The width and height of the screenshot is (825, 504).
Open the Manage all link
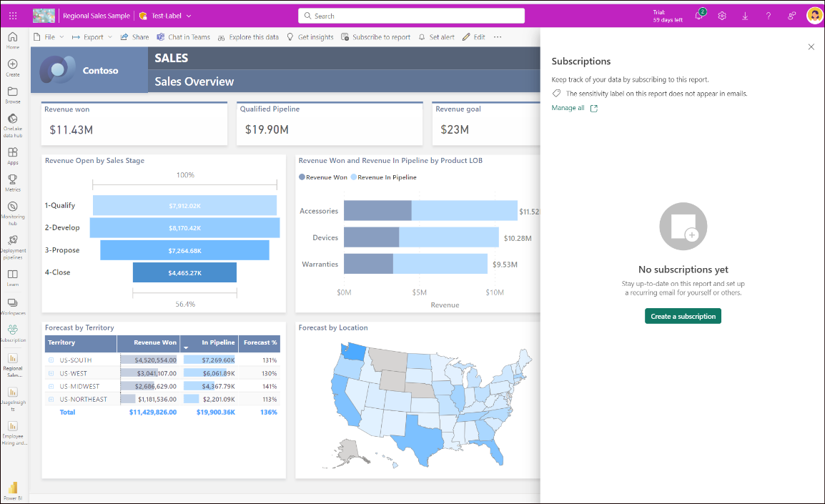(x=574, y=108)
